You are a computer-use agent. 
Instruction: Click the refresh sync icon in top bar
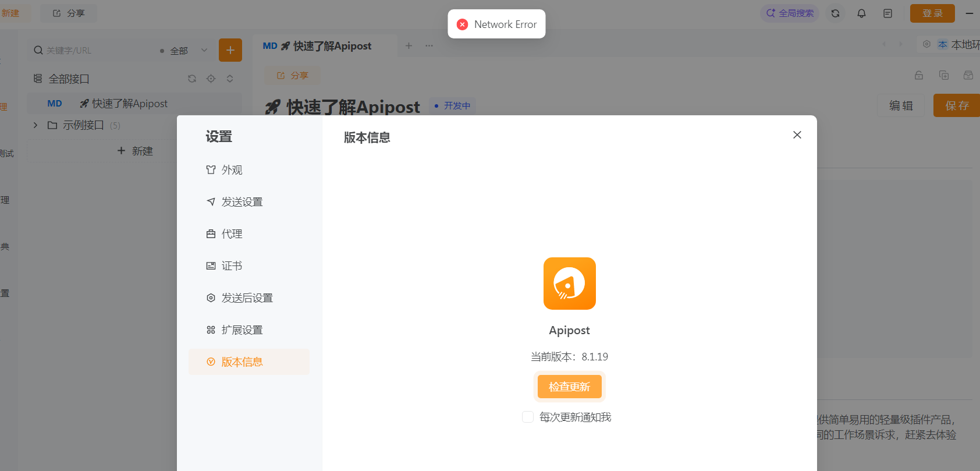point(835,13)
